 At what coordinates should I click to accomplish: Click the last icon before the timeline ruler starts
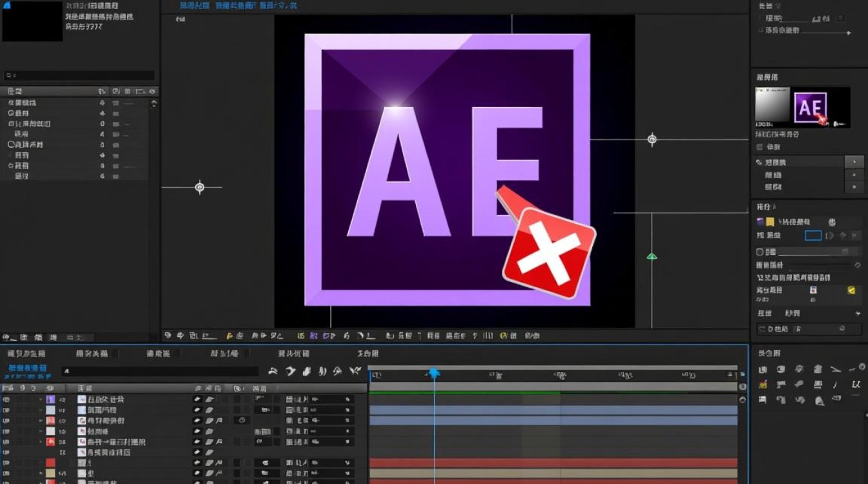355,371
